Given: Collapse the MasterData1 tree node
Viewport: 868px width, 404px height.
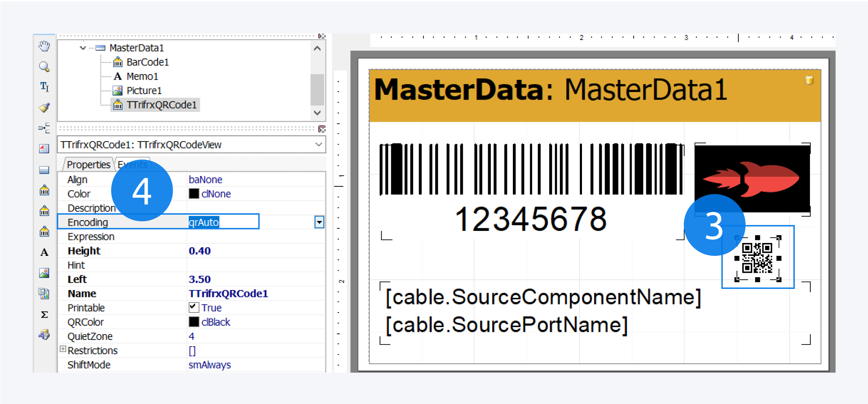Looking at the screenshot, I should [x=83, y=48].
